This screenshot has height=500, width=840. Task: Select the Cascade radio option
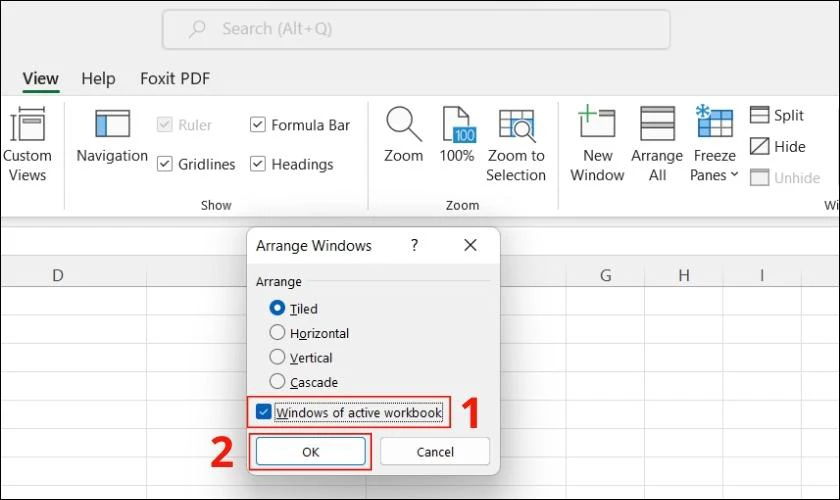(277, 382)
